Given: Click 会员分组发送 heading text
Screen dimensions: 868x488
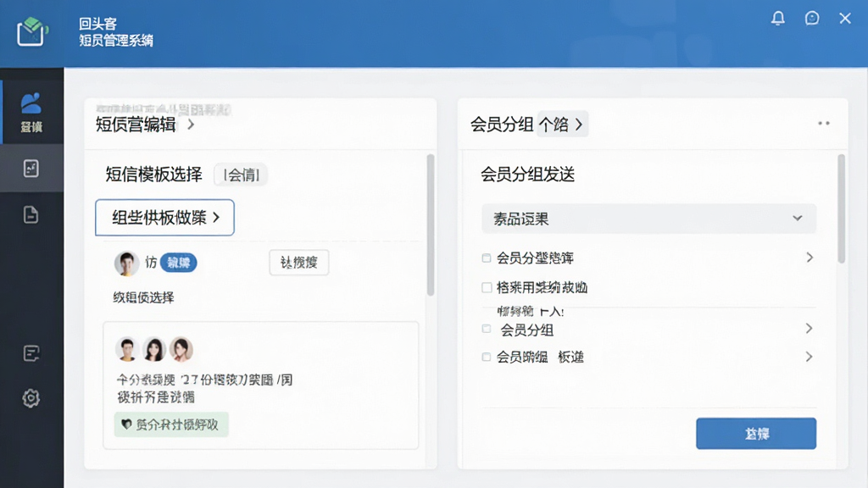Looking at the screenshot, I should point(527,175).
